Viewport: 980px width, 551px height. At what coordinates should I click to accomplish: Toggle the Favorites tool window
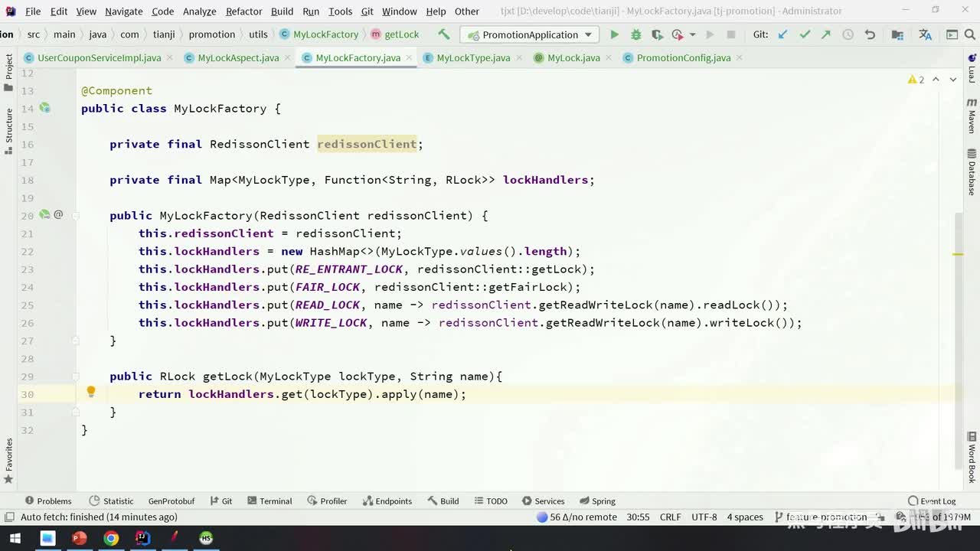(8, 460)
